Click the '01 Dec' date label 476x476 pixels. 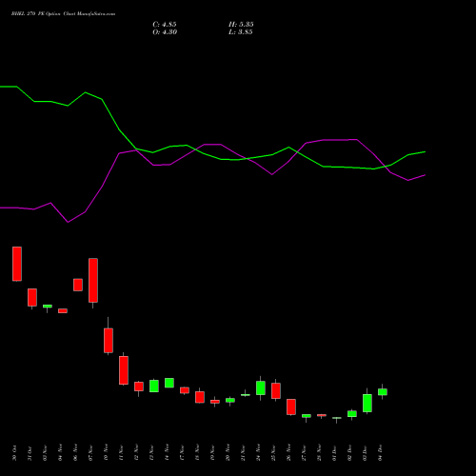(x=334, y=453)
